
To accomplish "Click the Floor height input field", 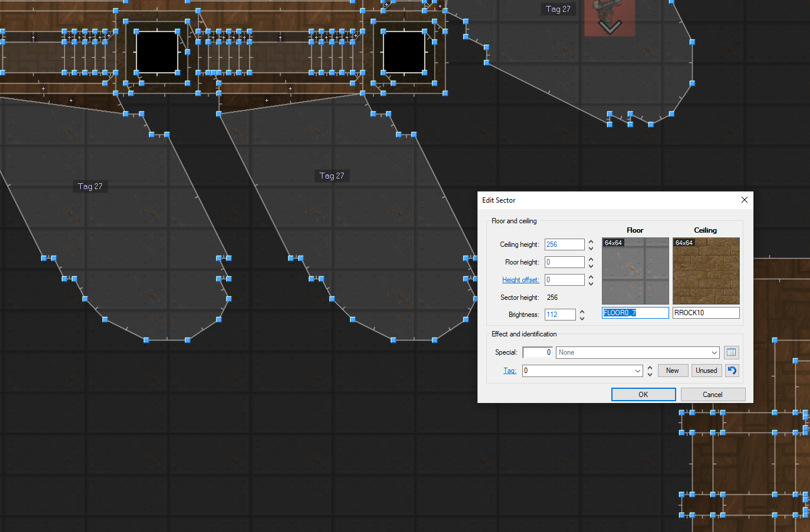I will [564, 262].
